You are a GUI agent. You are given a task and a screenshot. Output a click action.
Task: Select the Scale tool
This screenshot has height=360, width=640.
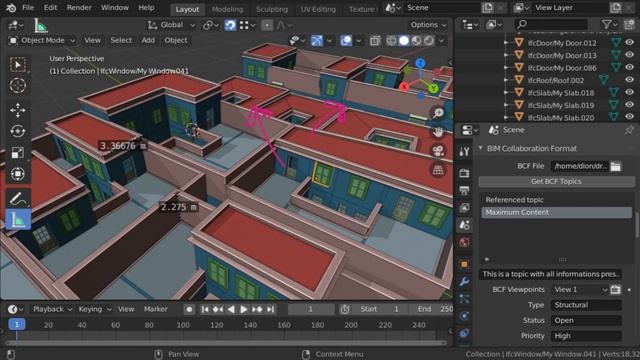click(18, 152)
